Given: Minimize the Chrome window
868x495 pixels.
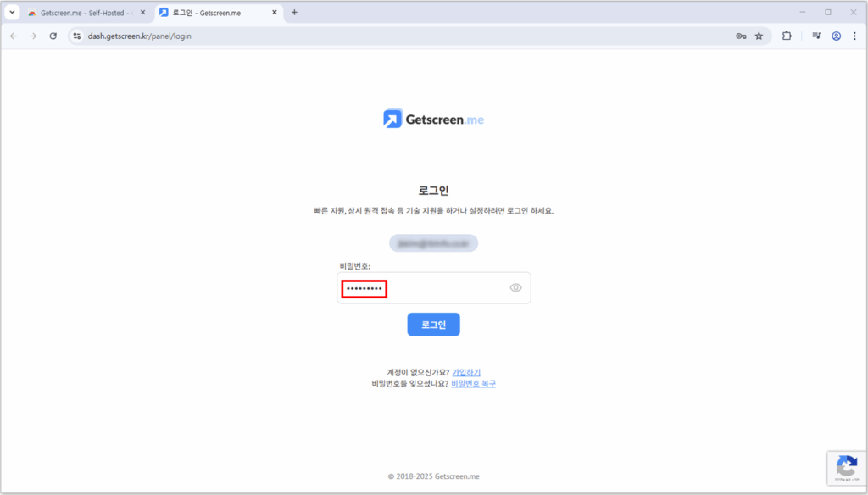Looking at the screenshot, I should (x=803, y=12).
